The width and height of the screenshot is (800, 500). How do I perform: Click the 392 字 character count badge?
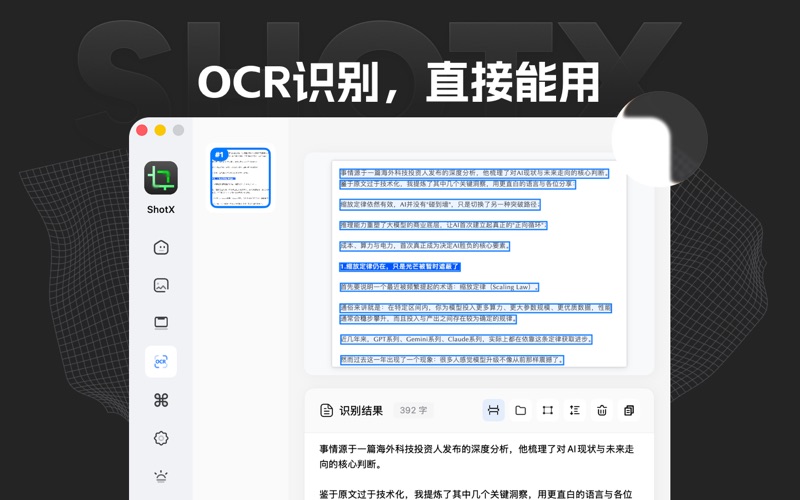click(x=413, y=410)
